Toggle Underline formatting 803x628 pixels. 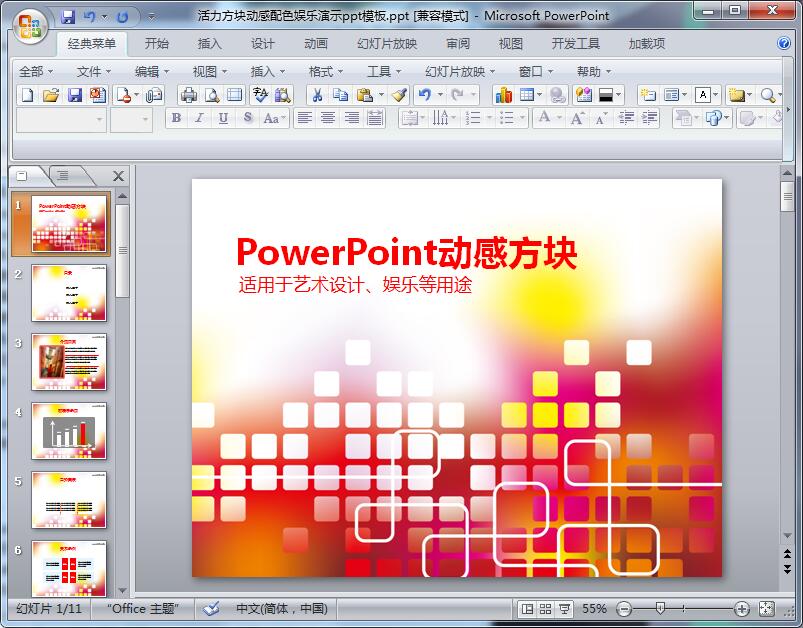(x=223, y=118)
